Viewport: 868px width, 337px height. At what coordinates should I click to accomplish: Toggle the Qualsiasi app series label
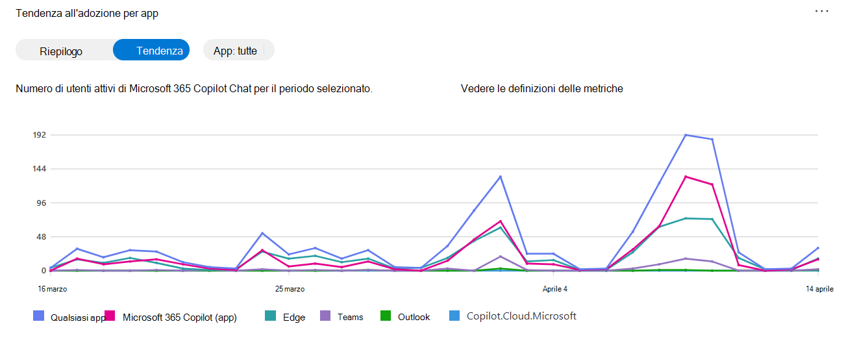tap(78, 318)
